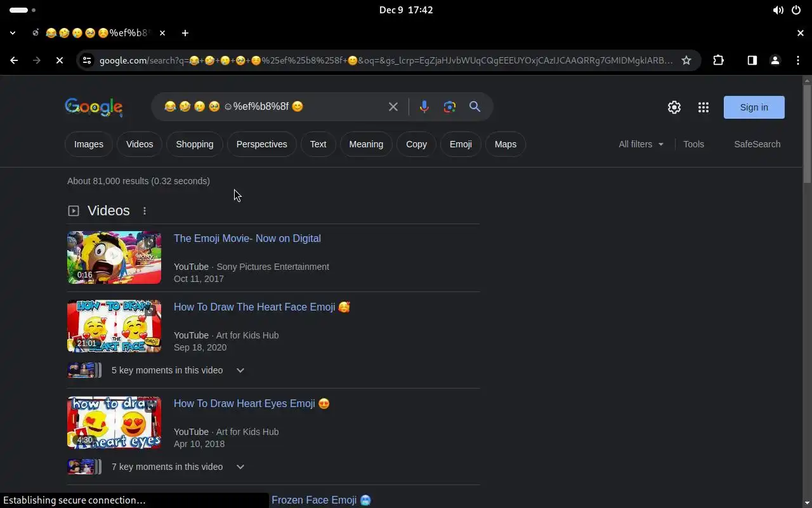This screenshot has height=508, width=812.
Task: Open a new tab with plus button
Action: click(x=185, y=33)
